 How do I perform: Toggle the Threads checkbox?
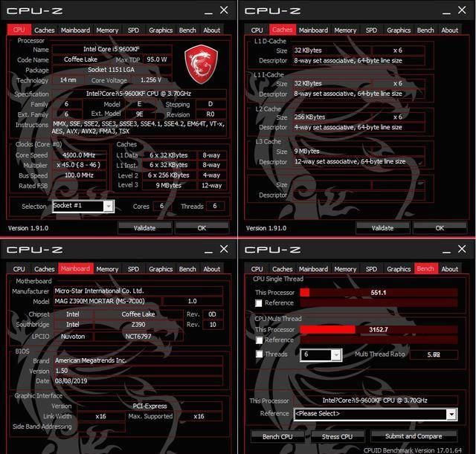tap(260, 354)
